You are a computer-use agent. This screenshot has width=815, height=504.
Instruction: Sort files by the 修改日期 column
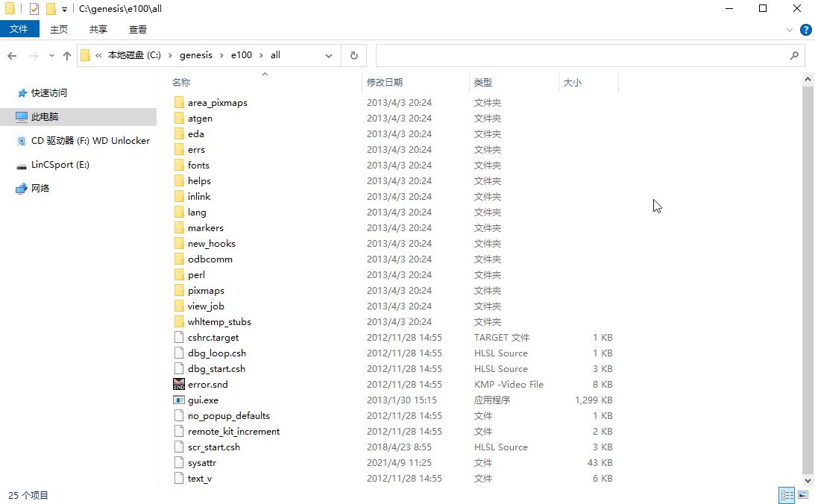[391, 82]
